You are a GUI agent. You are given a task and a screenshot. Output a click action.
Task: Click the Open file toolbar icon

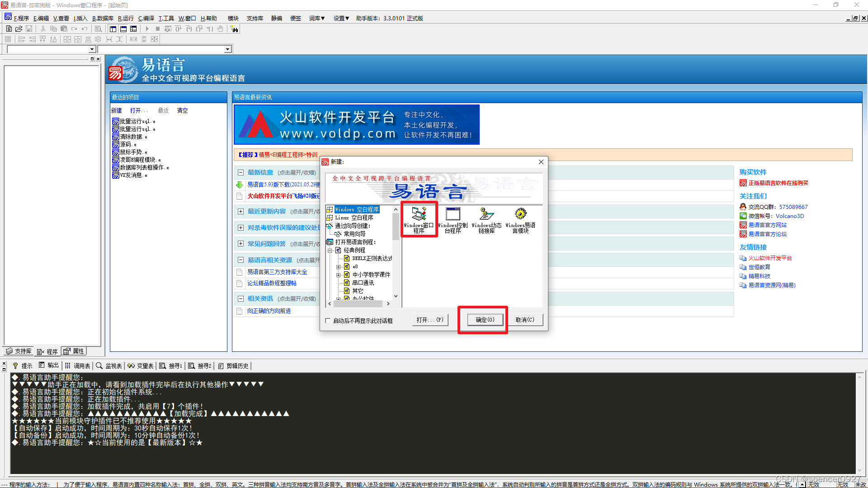tap(19, 29)
